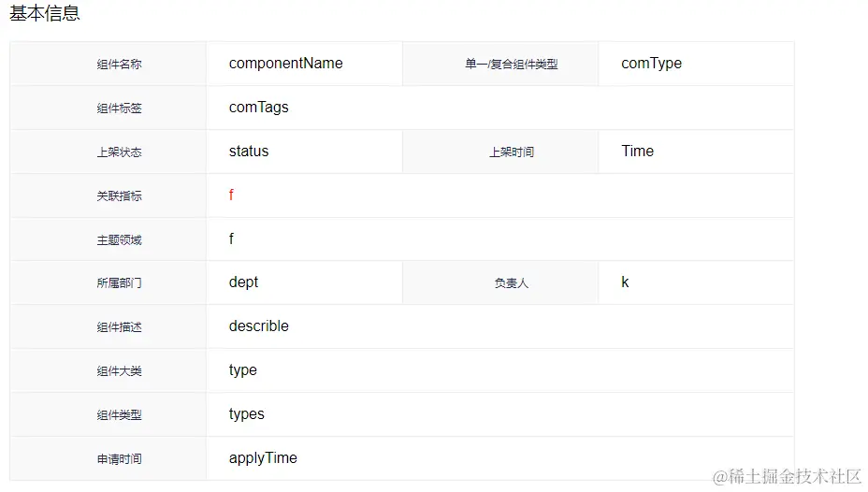Click the describle value
The image size is (868, 492).
258,326
